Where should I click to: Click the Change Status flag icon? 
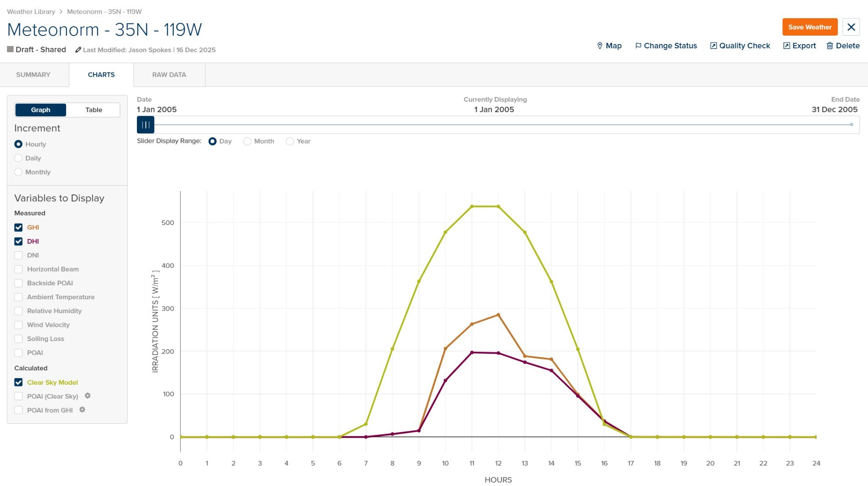coord(638,46)
